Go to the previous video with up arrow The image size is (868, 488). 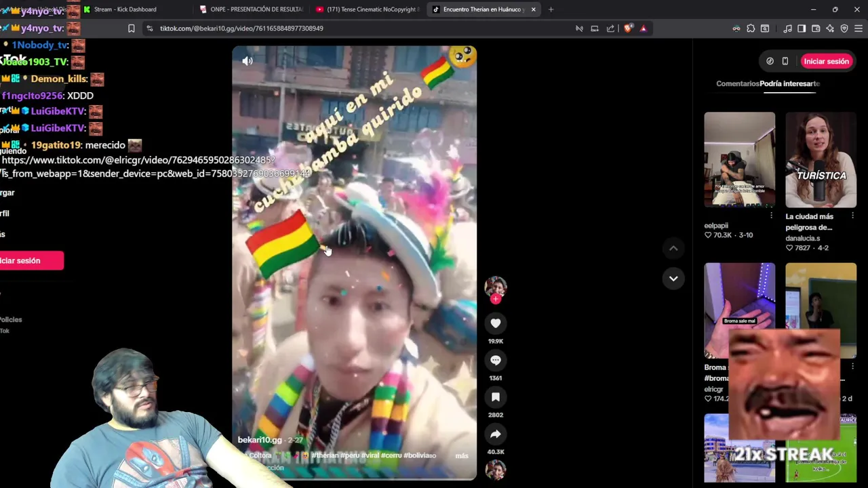673,249
